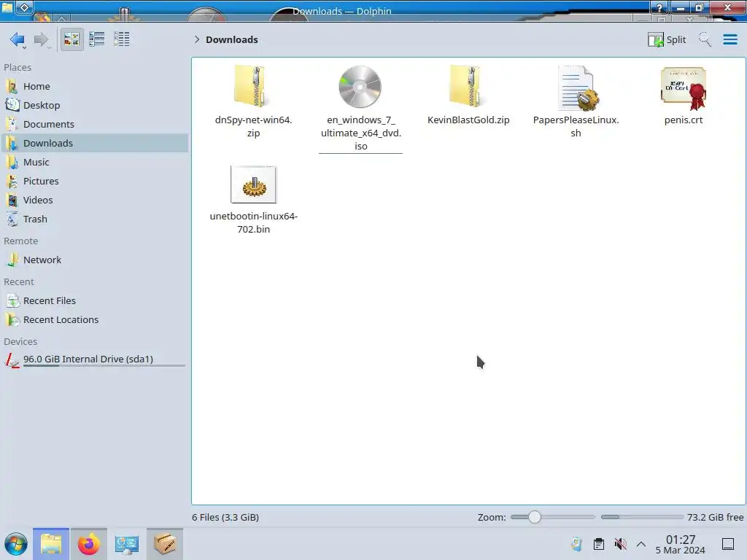Screen dimensions: 747x560
Task: Click the 73.2 GiB free space bar
Action: coord(642,517)
